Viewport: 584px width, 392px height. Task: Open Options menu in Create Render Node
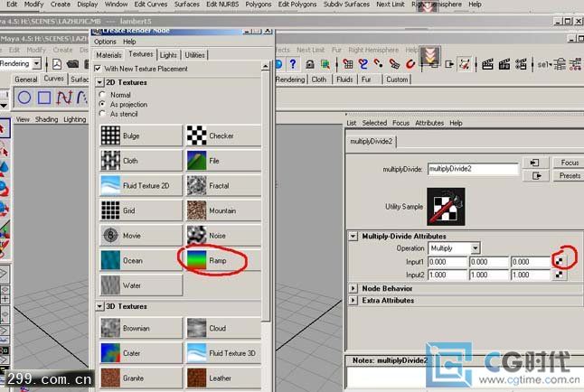coord(105,42)
